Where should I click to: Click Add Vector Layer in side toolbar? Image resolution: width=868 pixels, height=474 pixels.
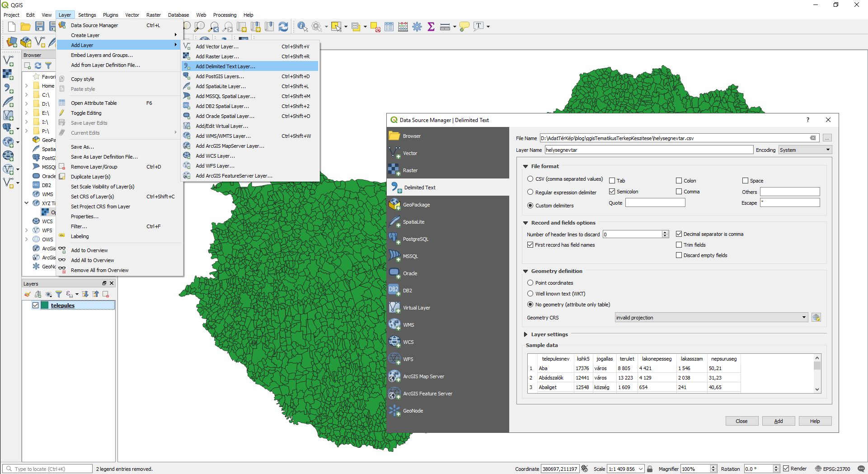(8, 61)
